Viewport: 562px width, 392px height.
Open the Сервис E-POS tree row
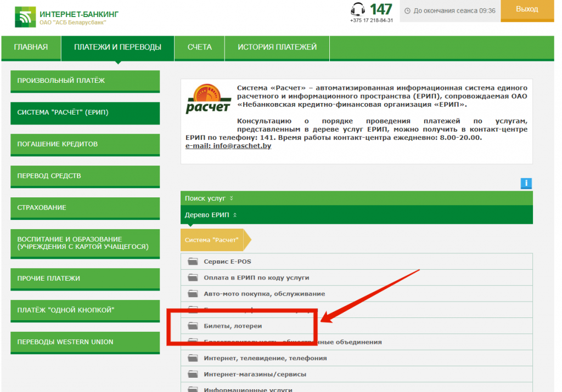click(x=357, y=262)
